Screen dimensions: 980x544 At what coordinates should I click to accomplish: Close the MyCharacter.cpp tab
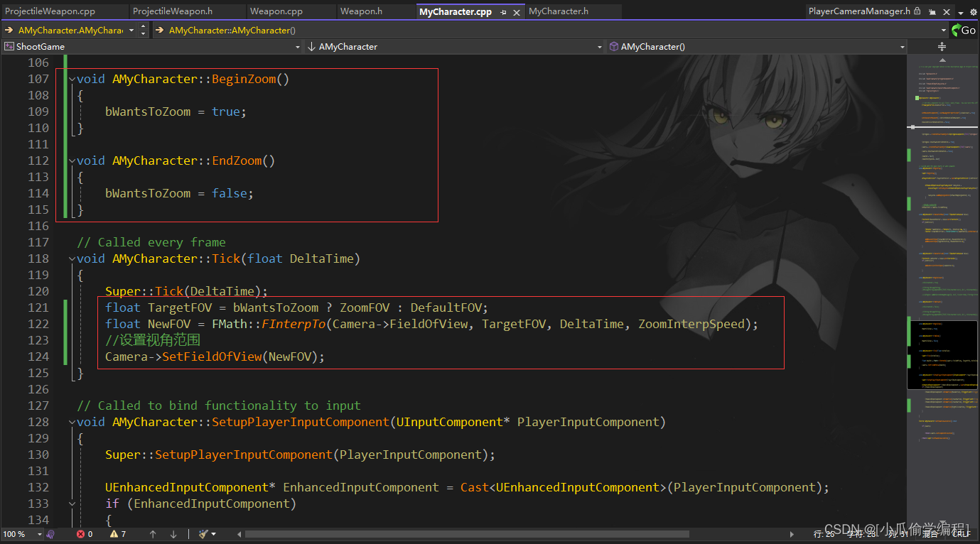pyautogui.click(x=517, y=12)
